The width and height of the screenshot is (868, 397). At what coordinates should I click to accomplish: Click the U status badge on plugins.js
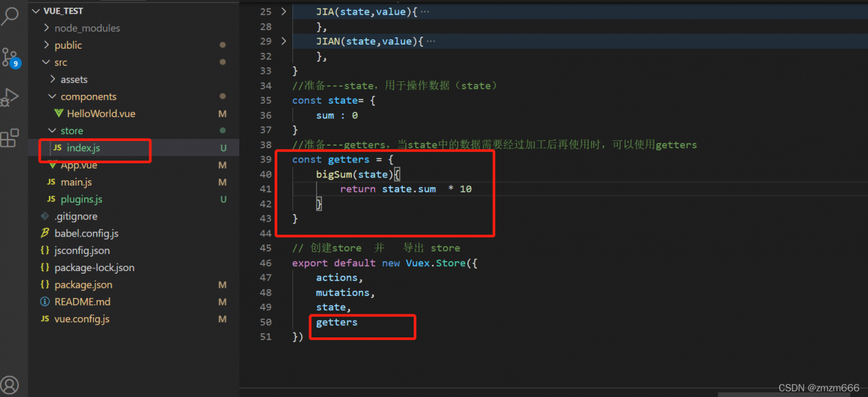pyautogui.click(x=223, y=199)
